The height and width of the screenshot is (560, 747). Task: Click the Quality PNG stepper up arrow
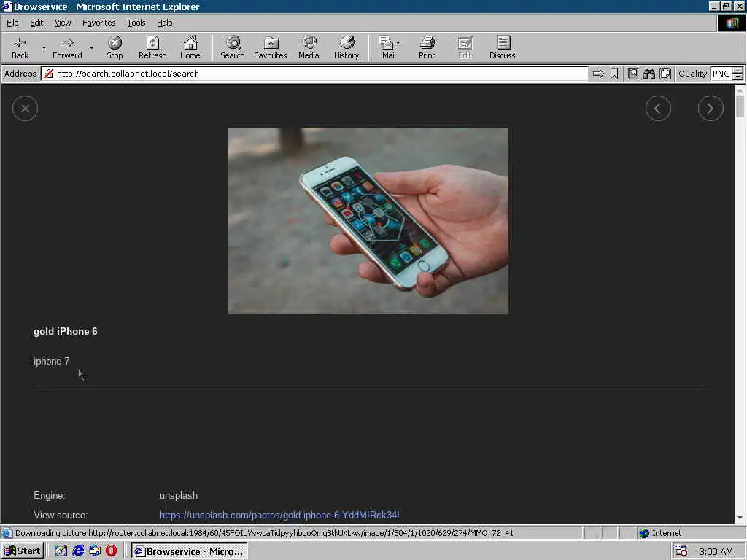738,71
